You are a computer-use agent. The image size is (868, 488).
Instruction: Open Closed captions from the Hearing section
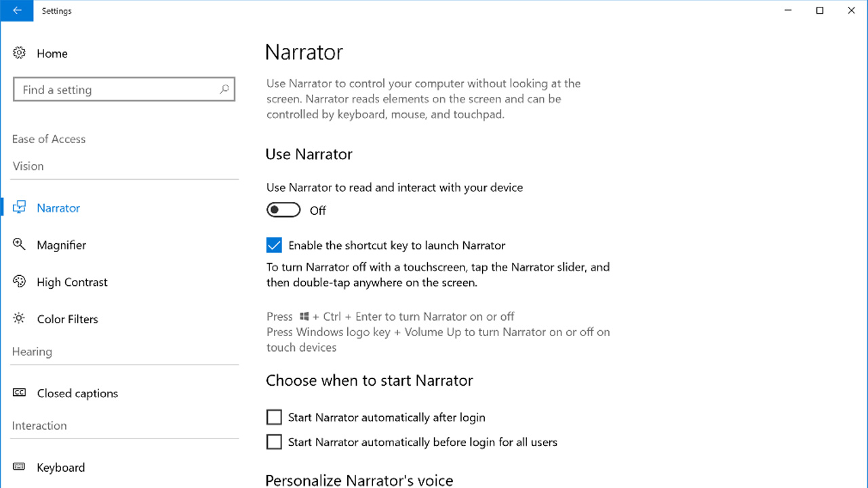[x=77, y=393]
